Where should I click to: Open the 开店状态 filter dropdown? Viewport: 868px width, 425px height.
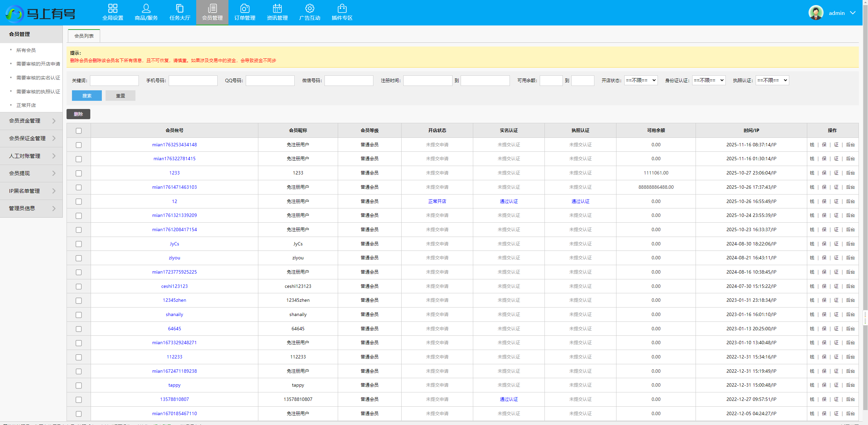point(641,80)
